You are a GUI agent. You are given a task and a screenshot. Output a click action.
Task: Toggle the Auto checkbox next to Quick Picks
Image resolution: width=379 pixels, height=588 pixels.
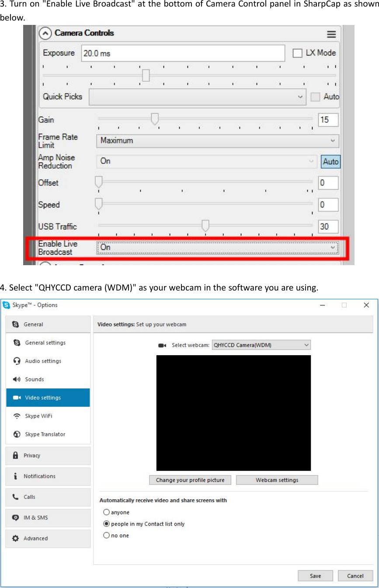[315, 97]
